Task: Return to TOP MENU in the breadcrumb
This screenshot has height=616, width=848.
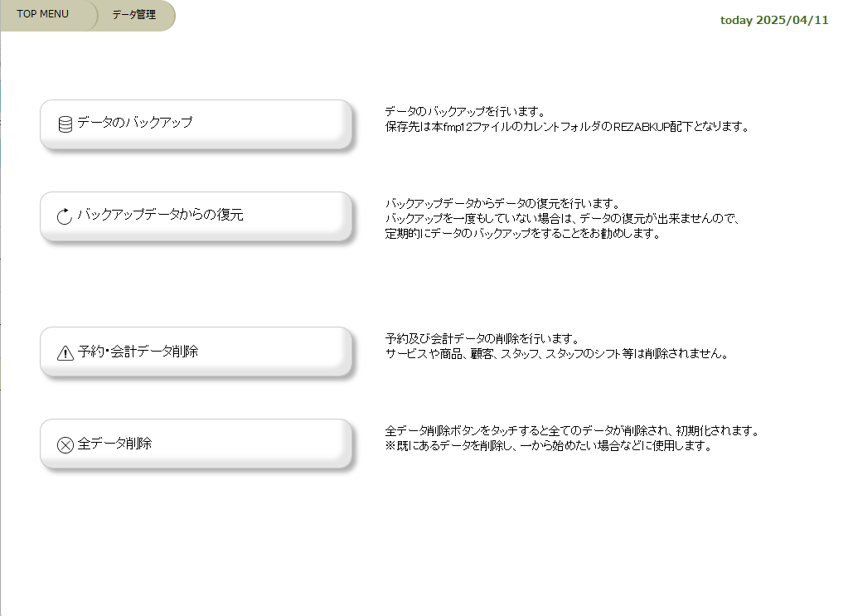Action: (x=43, y=14)
